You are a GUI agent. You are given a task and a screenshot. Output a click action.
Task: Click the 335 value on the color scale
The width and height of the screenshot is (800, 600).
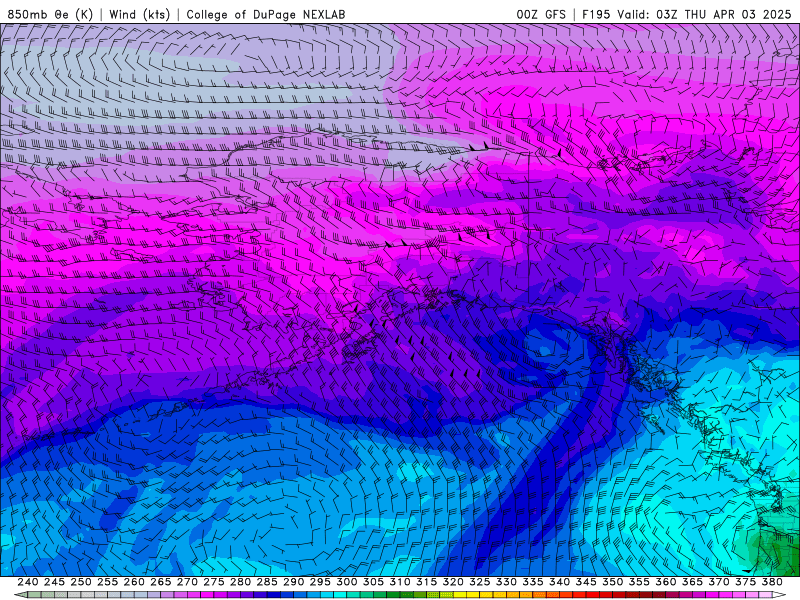click(533, 582)
